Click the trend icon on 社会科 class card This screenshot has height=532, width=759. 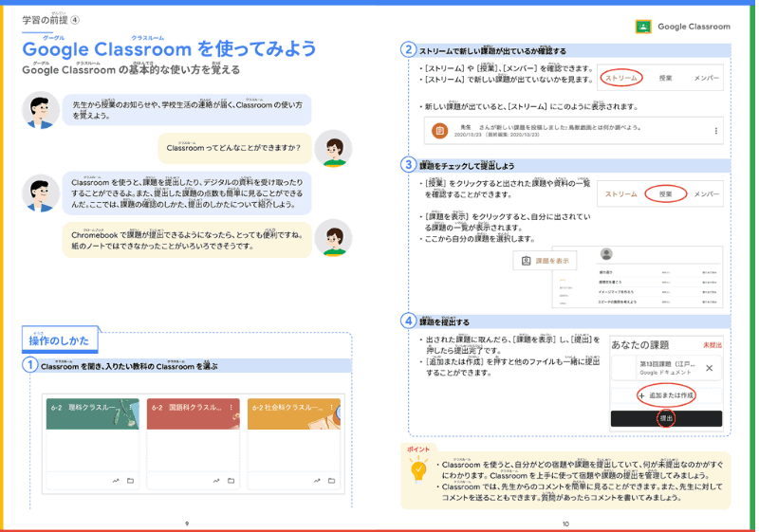317,481
